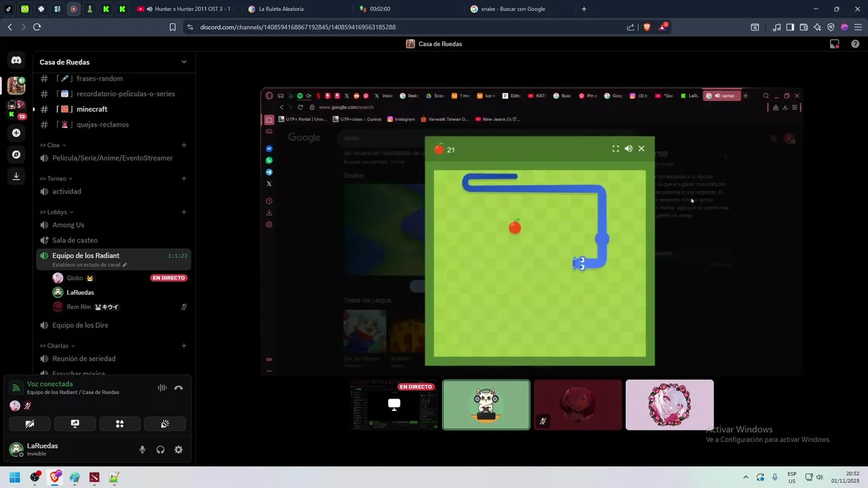Viewport: 868px width, 488px height.
Task: Toggle headphone deafen next to LaRuedas
Action: [x=161, y=449]
